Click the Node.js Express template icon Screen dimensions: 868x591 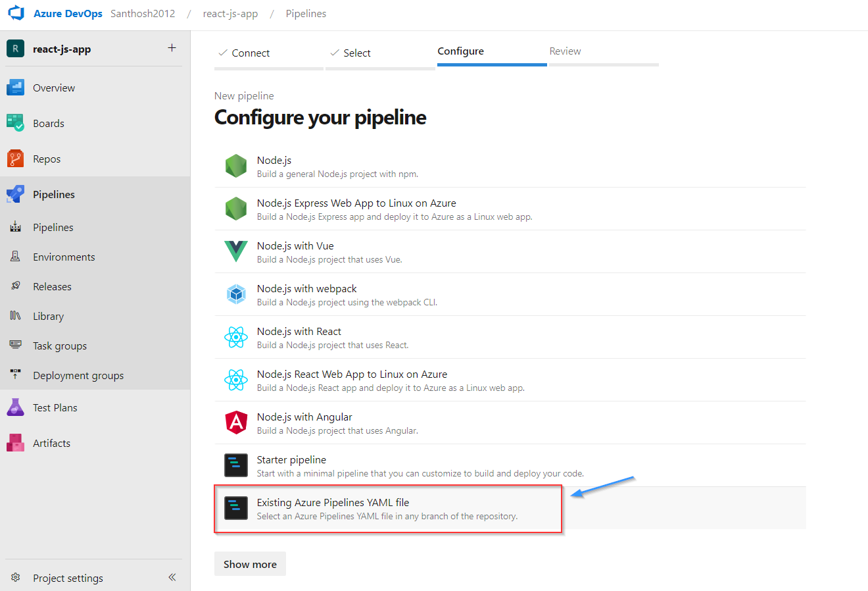click(x=236, y=209)
